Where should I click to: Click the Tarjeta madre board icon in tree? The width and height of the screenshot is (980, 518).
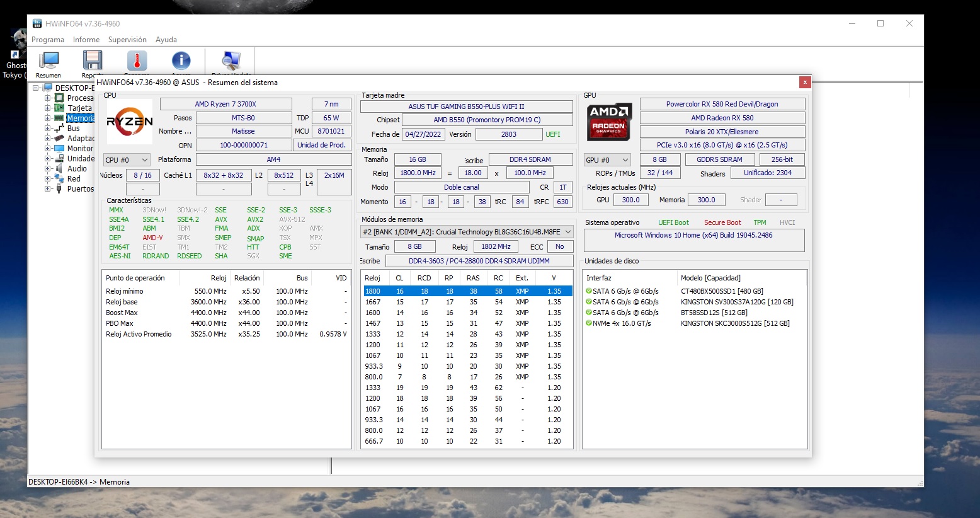(x=59, y=108)
